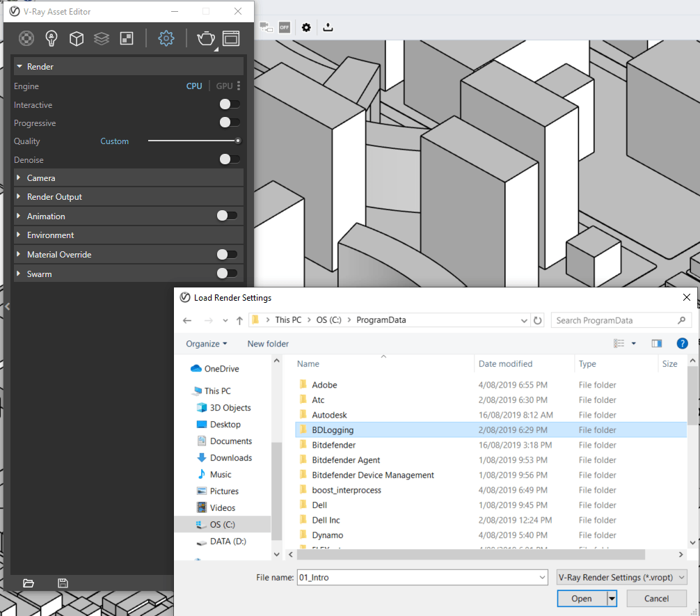This screenshot has width=700, height=616.
Task: Open view options dropdown arrow
Action: pyautogui.click(x=633, y=343)
